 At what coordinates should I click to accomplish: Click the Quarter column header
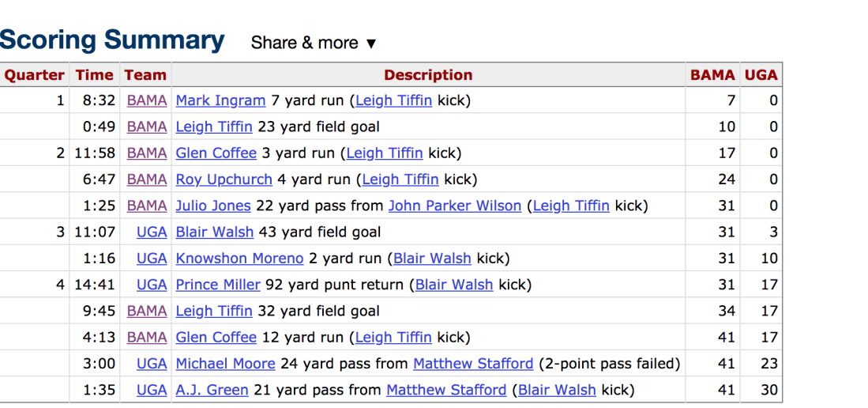pos(34,75)
